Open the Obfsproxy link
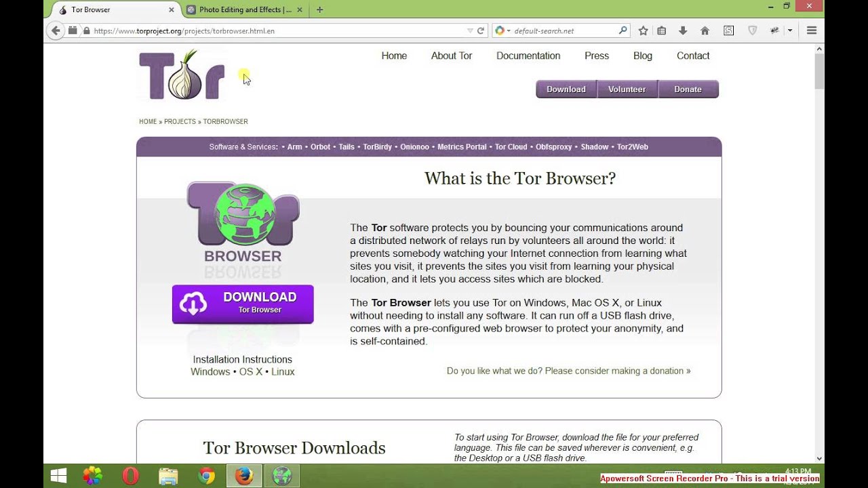The image size is (868, 488). [554, 147]
